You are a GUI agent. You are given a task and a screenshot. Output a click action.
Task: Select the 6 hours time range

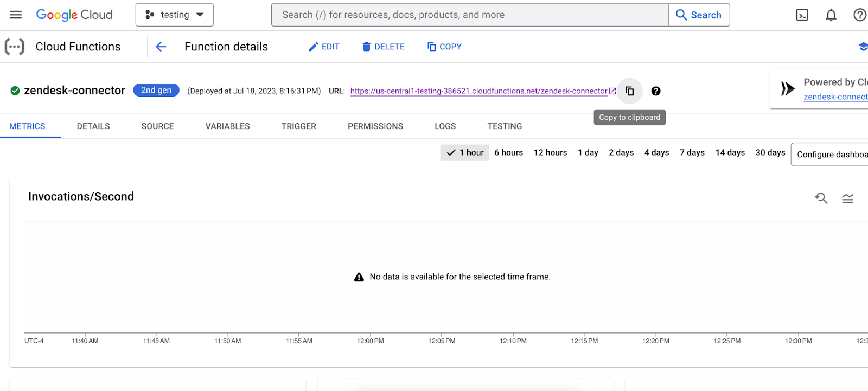click(509, 152)
